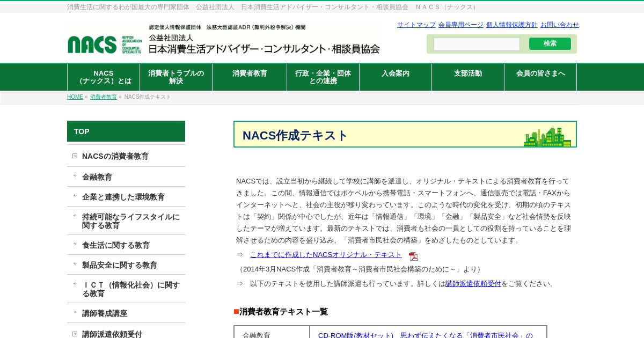644x338 pixels.
Task: Select 持続可能なライフスタイルに関する教育 in the sidebar
Action: click(x=131, y=221)
